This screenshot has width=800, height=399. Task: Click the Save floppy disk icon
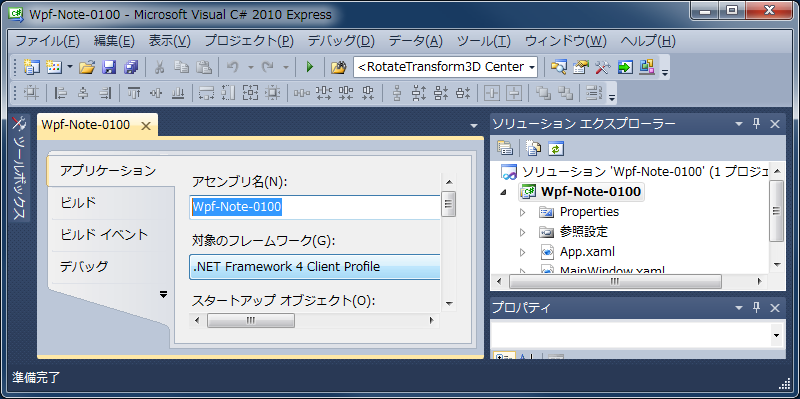point(110,67)
